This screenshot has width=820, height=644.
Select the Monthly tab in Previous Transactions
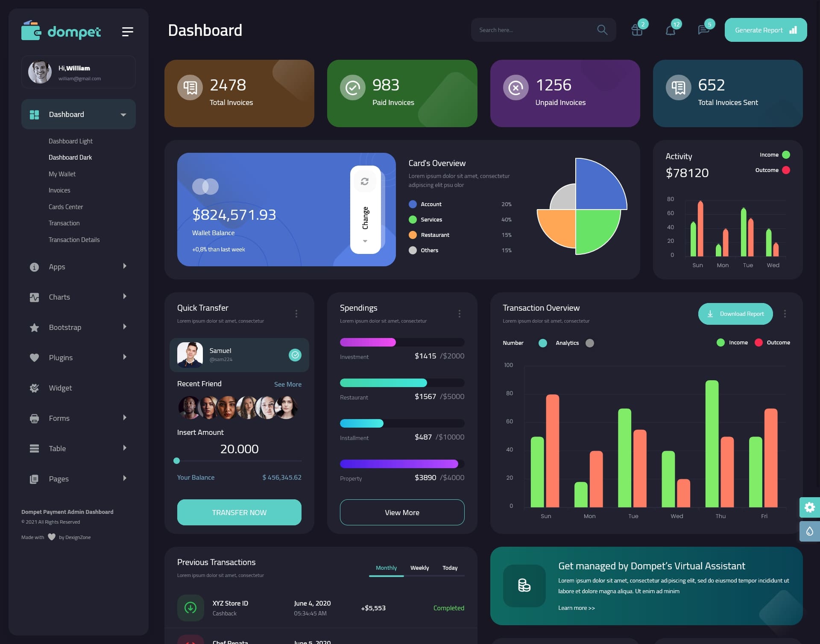tap(386, 567)
